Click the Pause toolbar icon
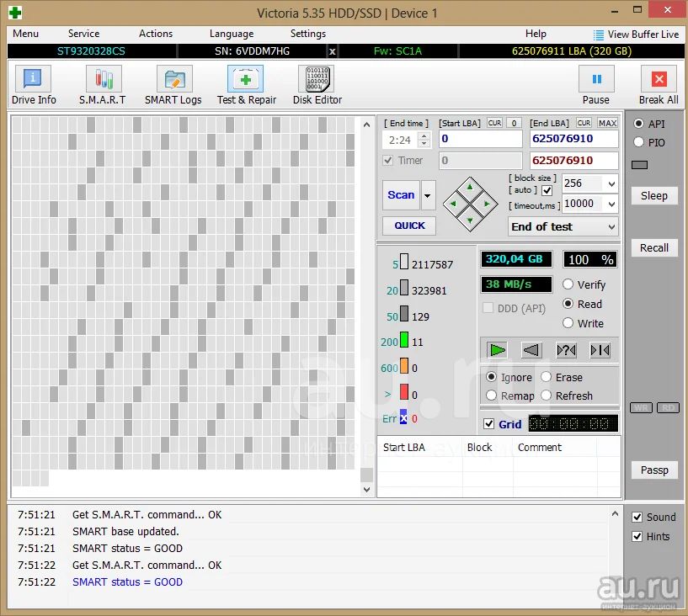This screenshot has height=616, width=688. [x=596, y=79]
